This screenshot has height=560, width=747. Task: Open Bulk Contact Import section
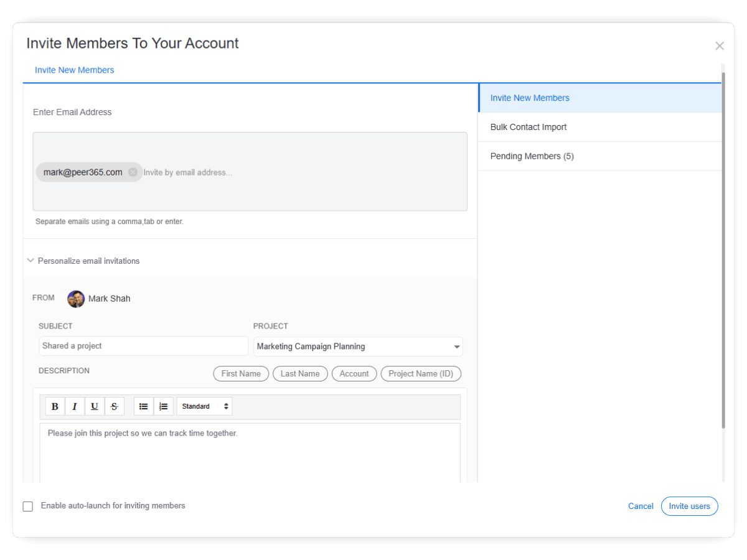click(599, 127)
